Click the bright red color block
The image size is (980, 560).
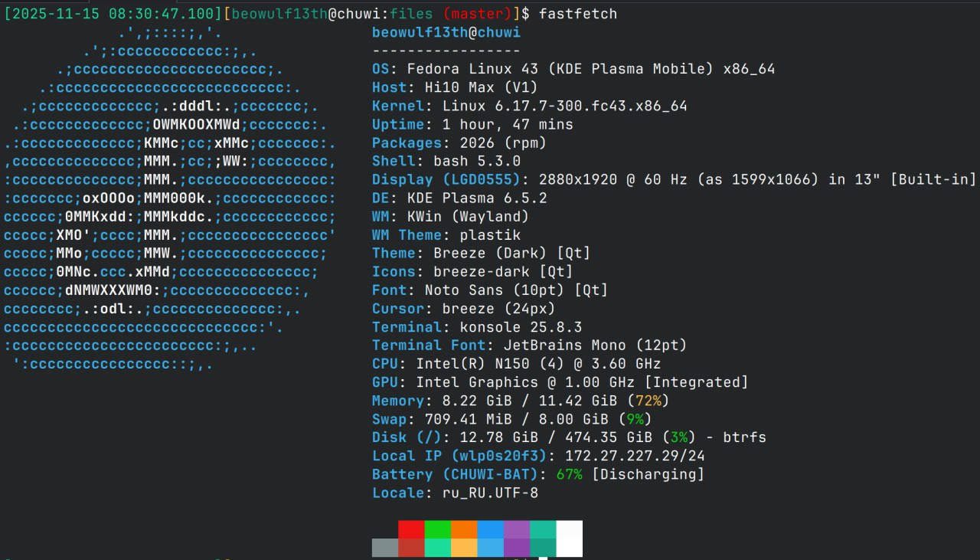[x=411, y=529]
